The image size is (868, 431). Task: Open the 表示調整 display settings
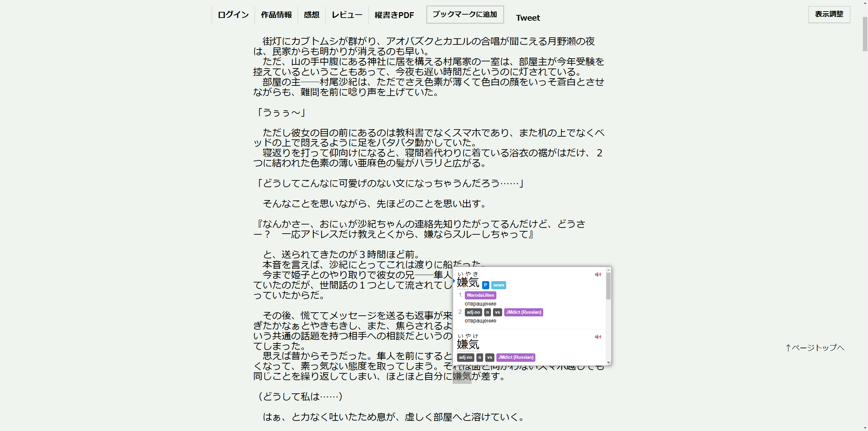pos(829,14)
